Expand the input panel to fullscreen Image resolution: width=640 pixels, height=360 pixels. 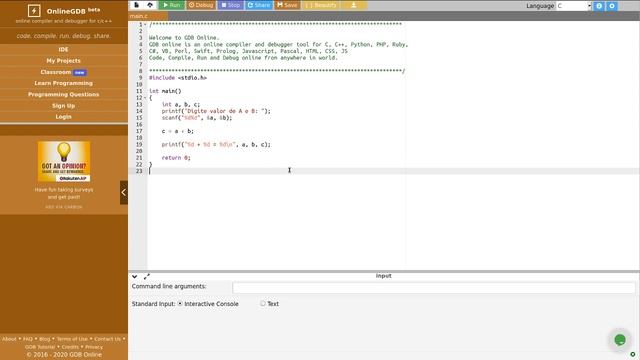[147, 276]
